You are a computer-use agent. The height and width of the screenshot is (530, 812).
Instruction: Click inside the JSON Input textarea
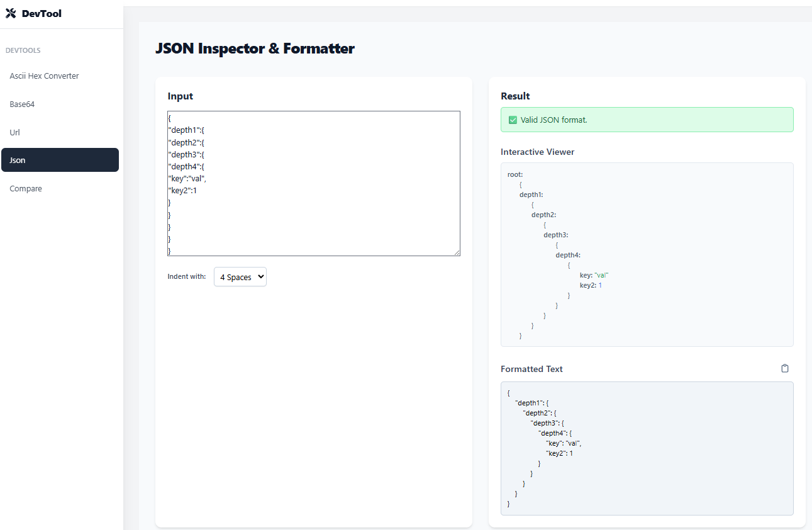coord(313,183)
